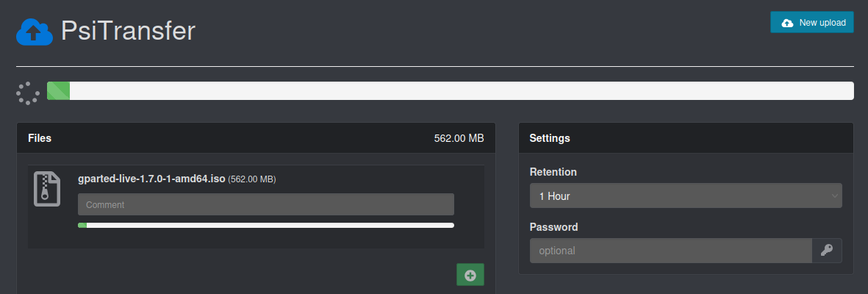Open the Retention dropdown showing 1 Hour
Image resolution: width=868 pixels, height=294 pixels.
click(676, 196)
